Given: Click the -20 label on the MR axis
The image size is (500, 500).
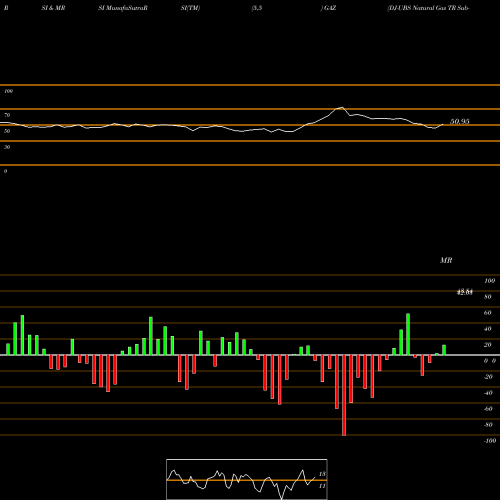Looking at the screenshot, I should click(x=488, y=377).
